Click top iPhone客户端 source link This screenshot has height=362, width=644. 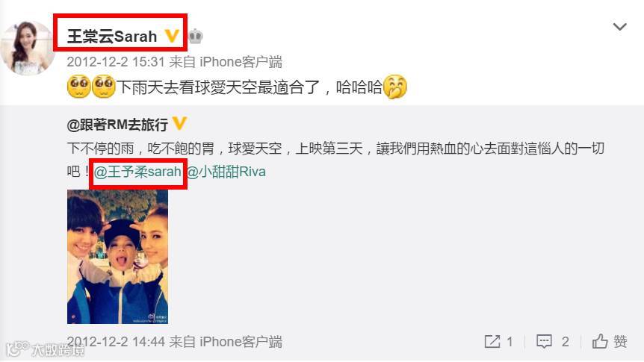[x=241, y=62]
